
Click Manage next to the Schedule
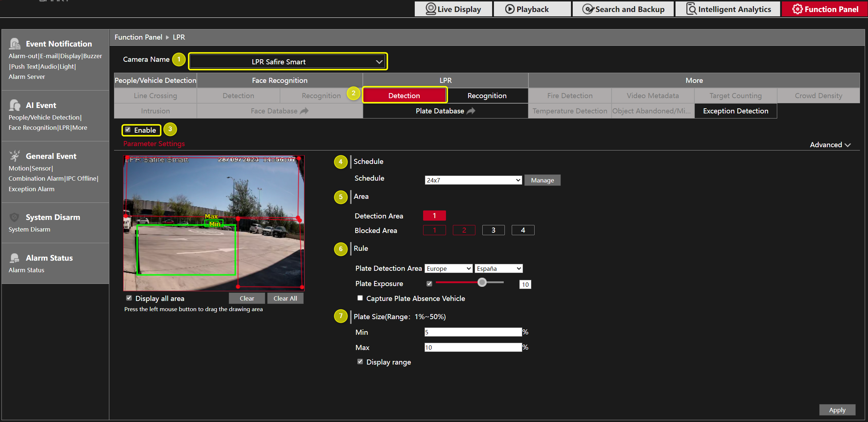click(542, 180)
